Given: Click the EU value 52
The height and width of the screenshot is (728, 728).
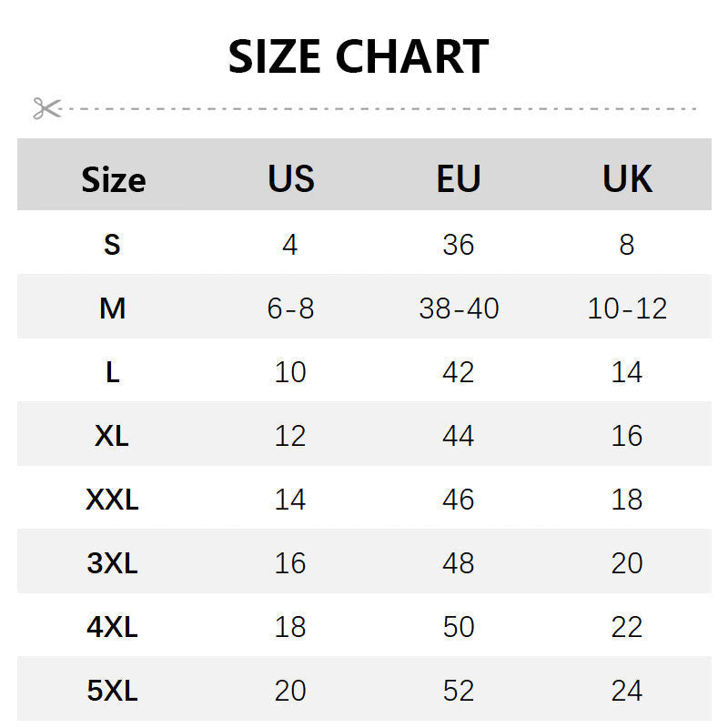Looking at the screenshot, I should pos(459,691).
